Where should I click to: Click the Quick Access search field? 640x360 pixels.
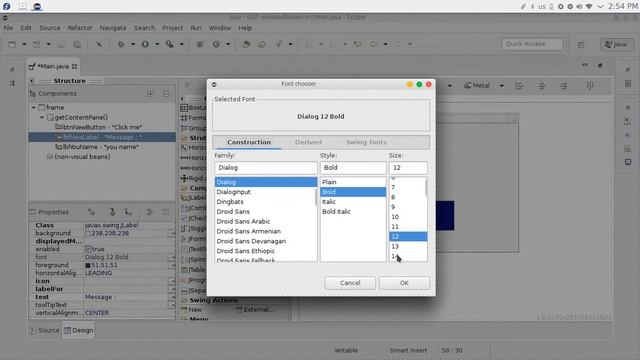point(532,44)
